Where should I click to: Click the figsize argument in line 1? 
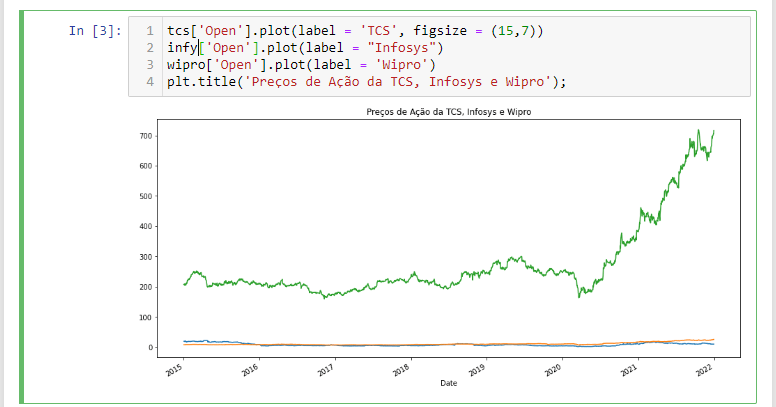point(454,31)
